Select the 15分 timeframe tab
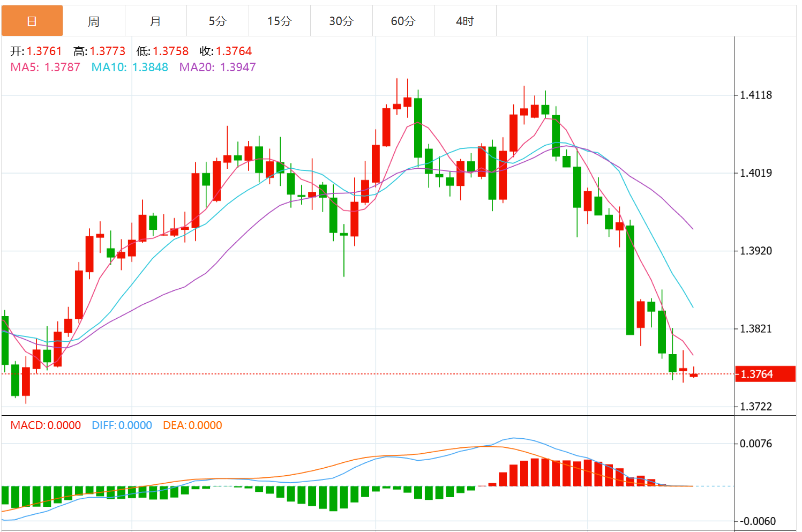This screenshot has height=532, width=802. click(x=279, y=21)
